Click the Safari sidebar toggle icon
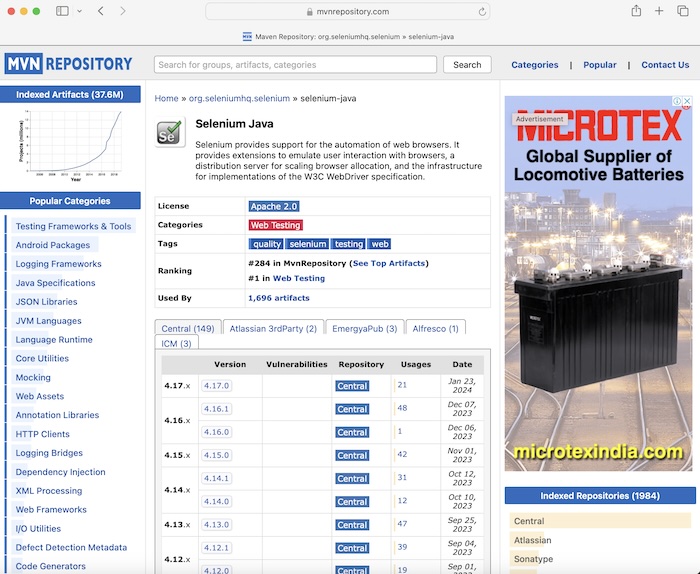The height and width of the screenshot is (574, 700). pos(62,11)
